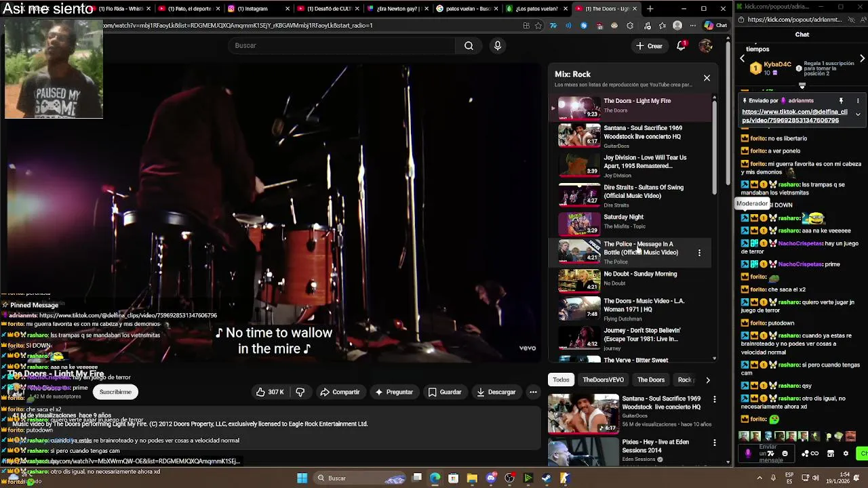Open The Doors - L.A. Woman 1971 video

point(631,309)
